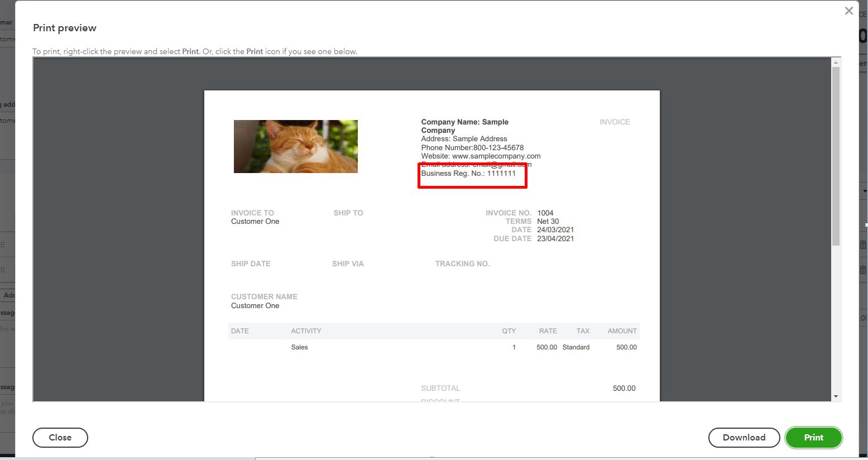Click the cat logo image on invoice

tap(296, 146)
